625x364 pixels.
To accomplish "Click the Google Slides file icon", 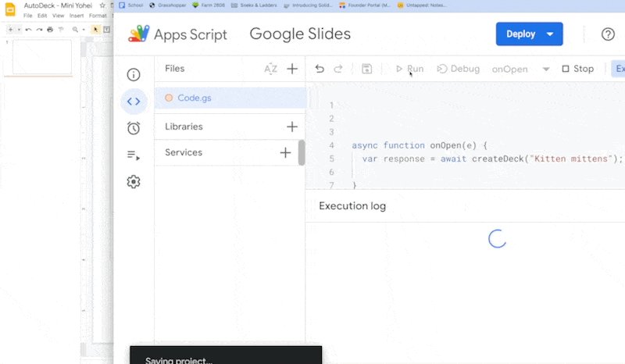I will (10, 9).
